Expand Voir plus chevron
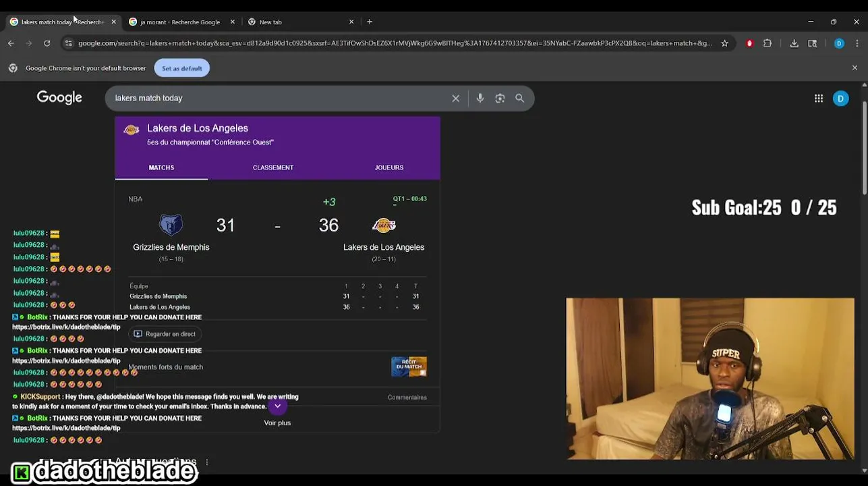The image size is (868, 486). [x=277, y=406]
